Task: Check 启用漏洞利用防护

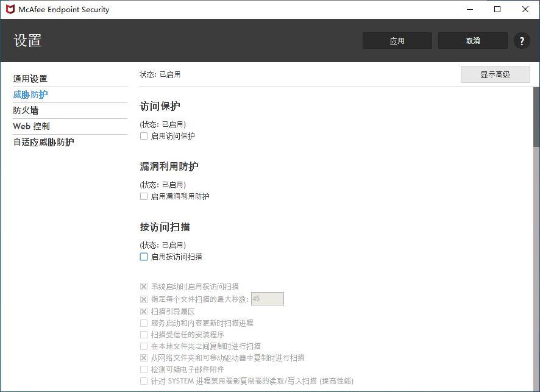Action: [x=143, y=196]
